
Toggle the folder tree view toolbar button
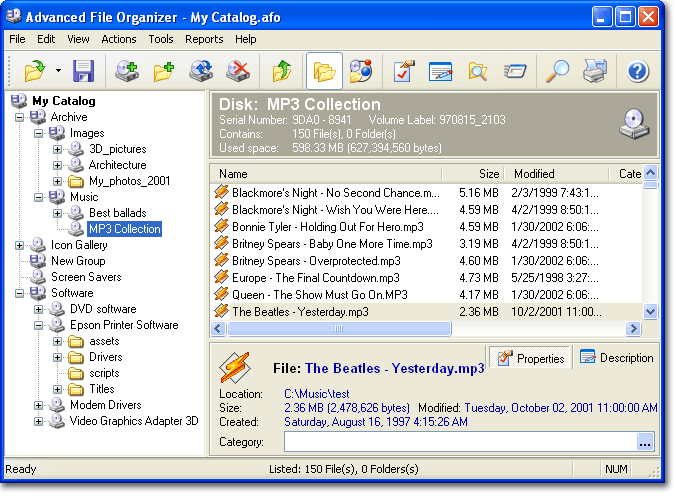point(324,71)
